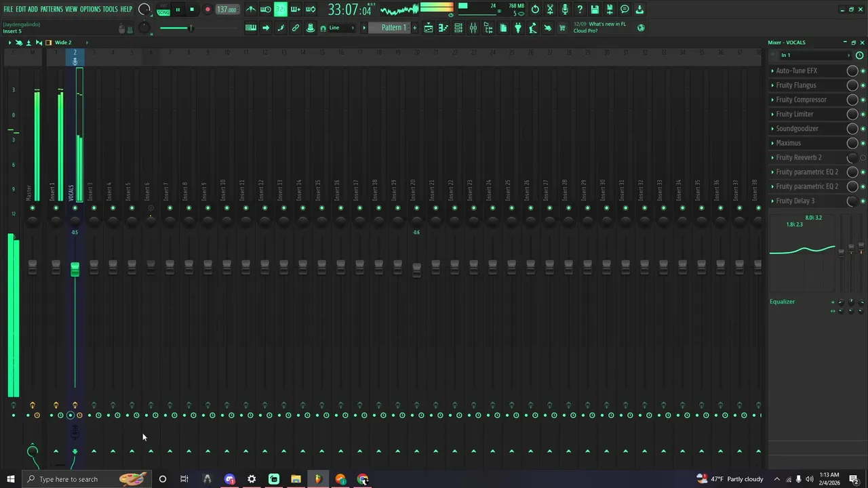Viewport: 868px width, 488px height.
Task: Pause playback with the pause button
Action: [x=178, y=9]
